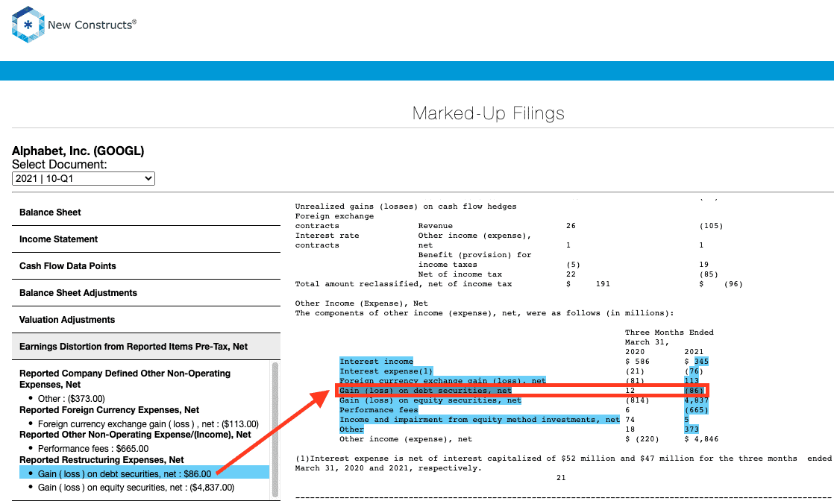Click highlighted value 4,837 in filing table
The height and width of the screenshot is (504, 834).
pyautogui.click(x=696, y=400)
